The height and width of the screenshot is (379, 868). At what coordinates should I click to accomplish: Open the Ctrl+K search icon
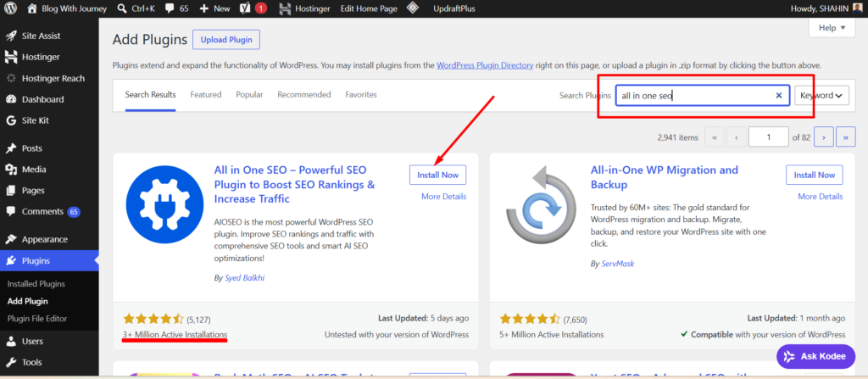point(122,8)
